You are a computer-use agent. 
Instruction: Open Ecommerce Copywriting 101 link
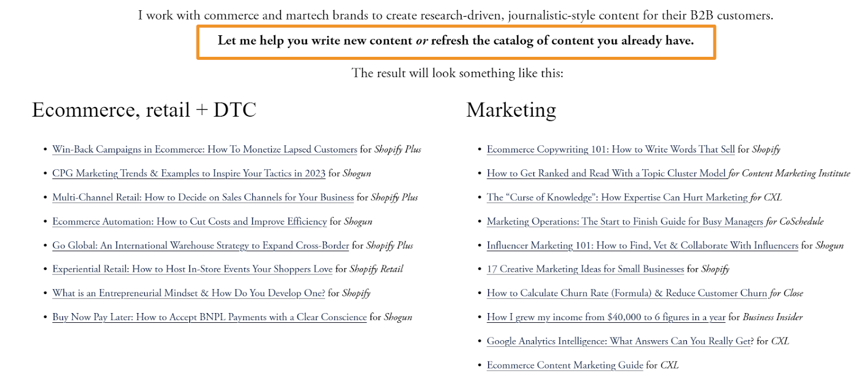(611, 149)
